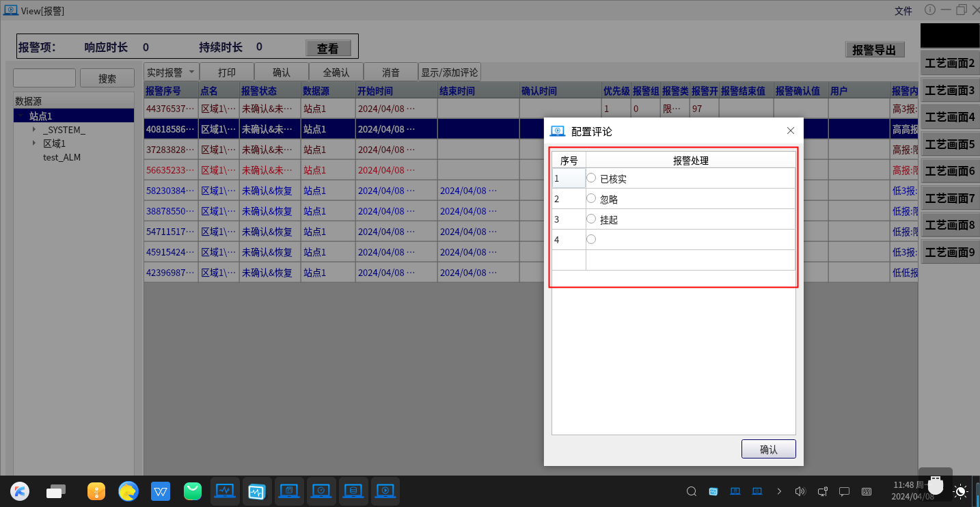
Task: Open the on-screen keyboard tray icon
Action: click(x=867, y=491)
